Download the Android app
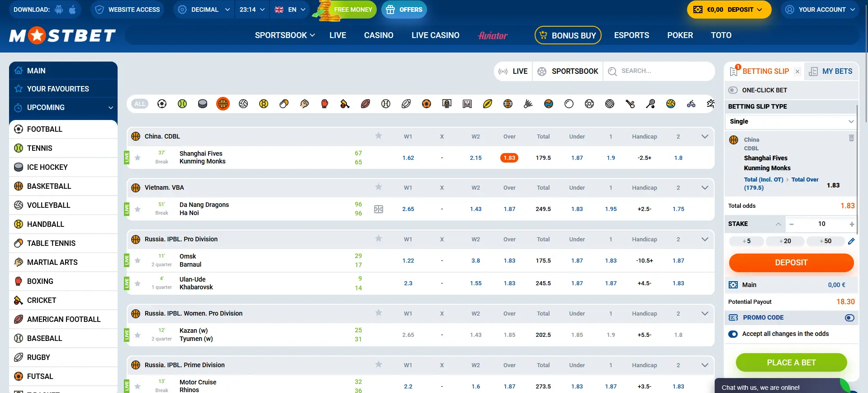868x393 pixels. point(59,10)
